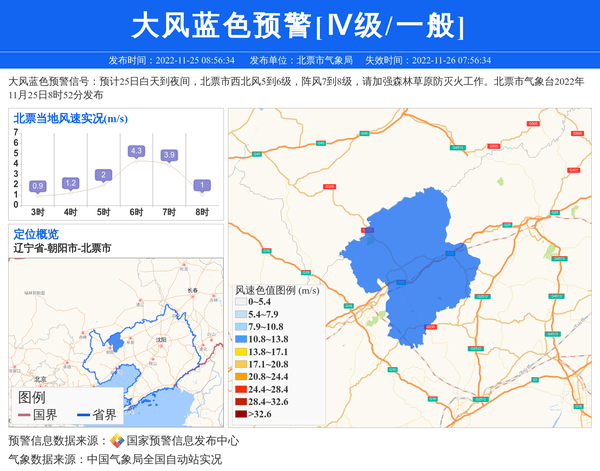Click the 北票当地风速实况 chart heading
Viewport: 600px width, 471px height.
(x=70, y=119)
